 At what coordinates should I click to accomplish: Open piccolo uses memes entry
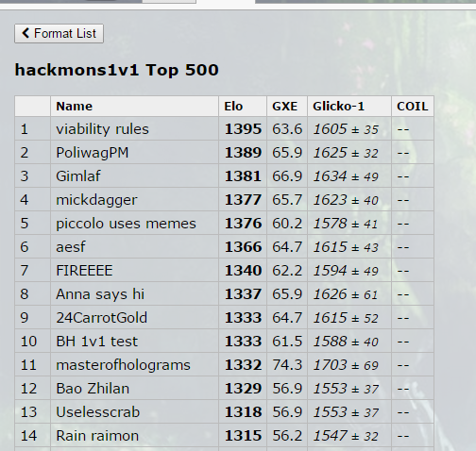pyautogui.click(x=126, y=224)
